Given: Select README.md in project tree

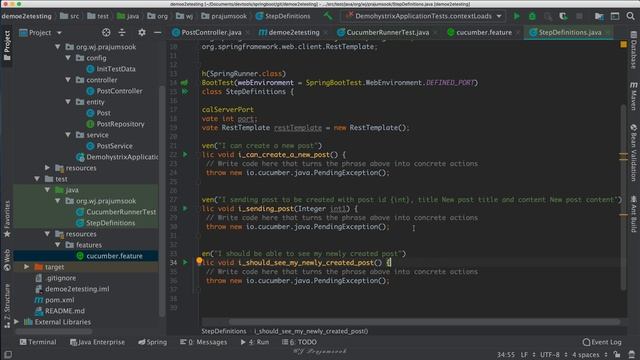Looking at the screenshot, I should point(65,311).
